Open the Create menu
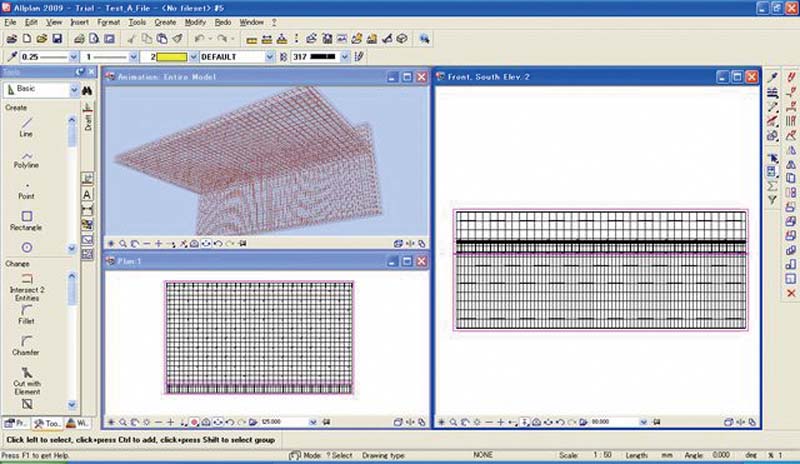Image resolution: width=800 pixels, height=464 pixels. 165,21
